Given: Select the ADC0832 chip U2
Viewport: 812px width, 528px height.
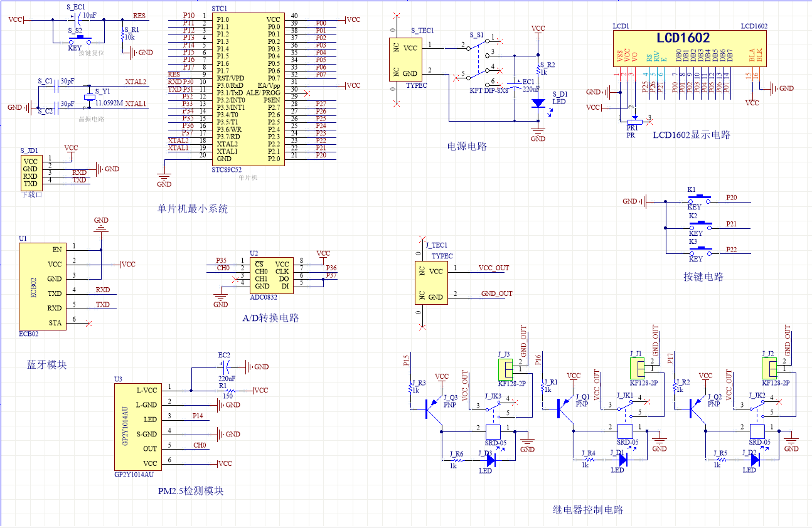Looking at the screenshot, I should (x=271, y=275).
